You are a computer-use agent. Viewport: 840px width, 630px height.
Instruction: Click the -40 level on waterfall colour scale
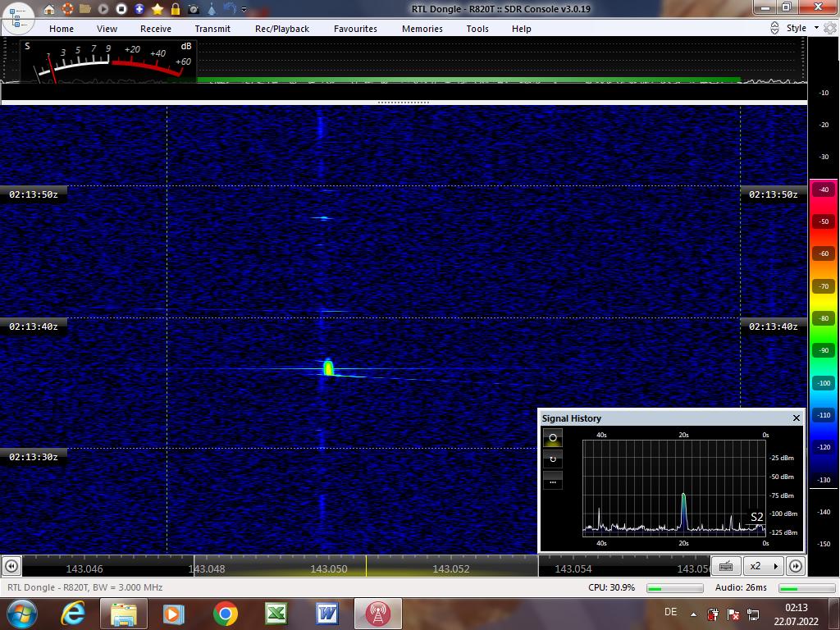pos(824,189)
